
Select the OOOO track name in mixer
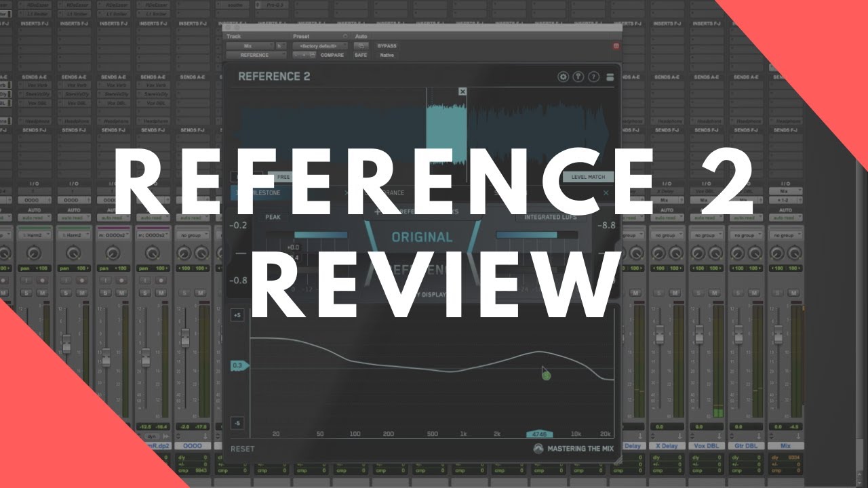point(192,446)
